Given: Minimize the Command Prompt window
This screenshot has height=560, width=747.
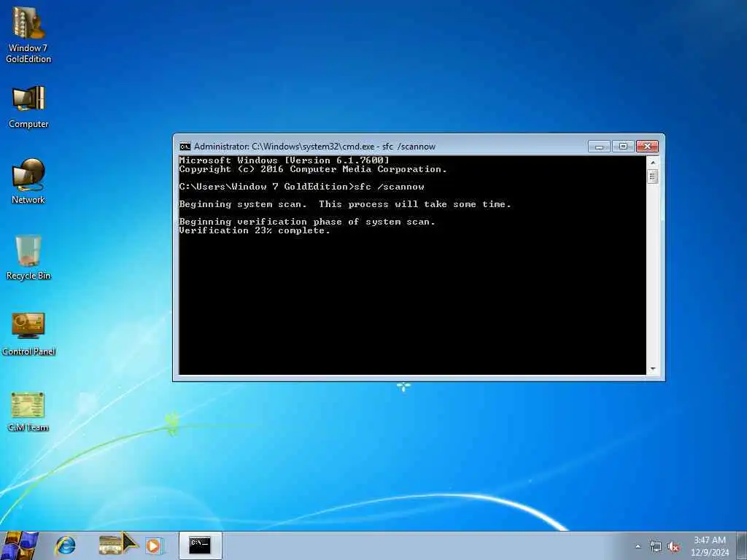Looking at the screenshot, I should click(599, 146).
